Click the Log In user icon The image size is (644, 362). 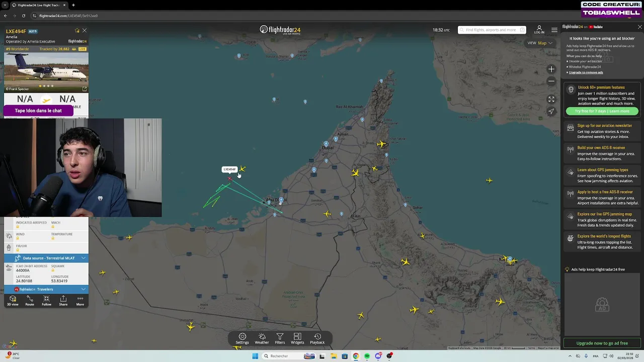point(539,30)
